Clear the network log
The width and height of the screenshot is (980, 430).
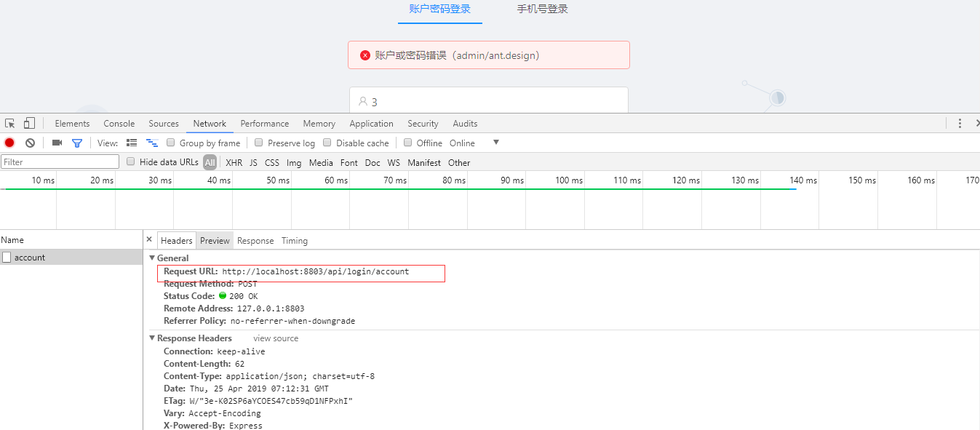pos(30,143)
